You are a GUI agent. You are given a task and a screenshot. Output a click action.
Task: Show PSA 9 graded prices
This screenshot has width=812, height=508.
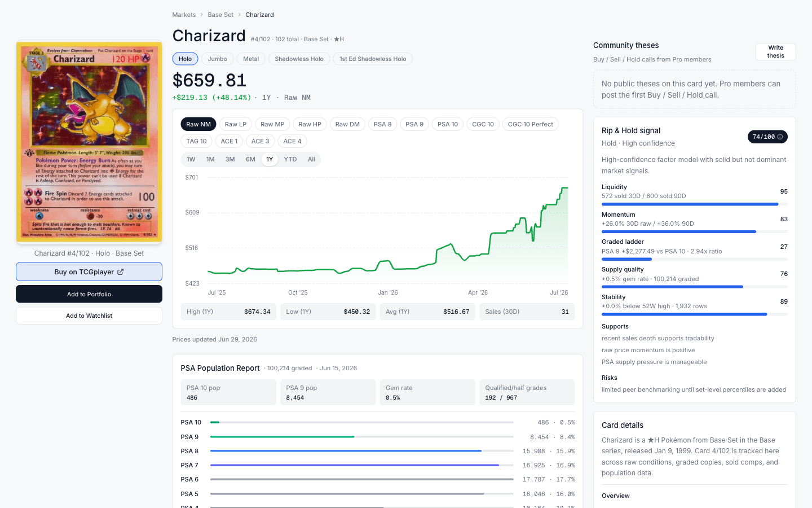click(x=414, y=124)
